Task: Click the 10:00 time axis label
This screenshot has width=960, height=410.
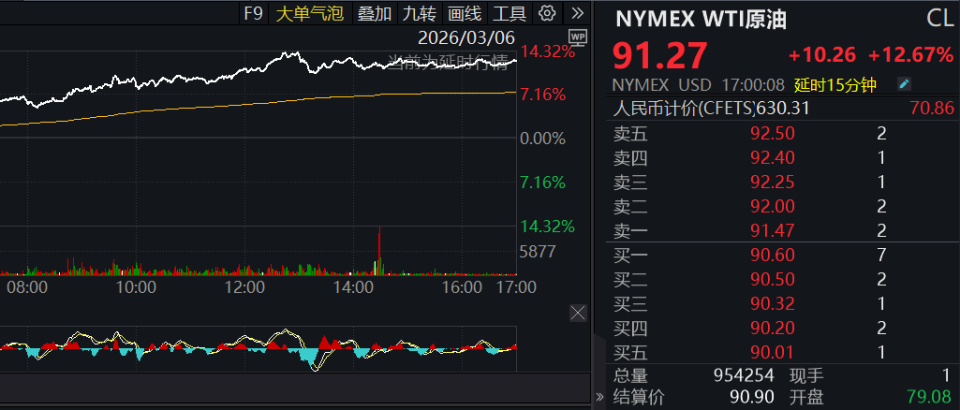Action: (135, 287)
